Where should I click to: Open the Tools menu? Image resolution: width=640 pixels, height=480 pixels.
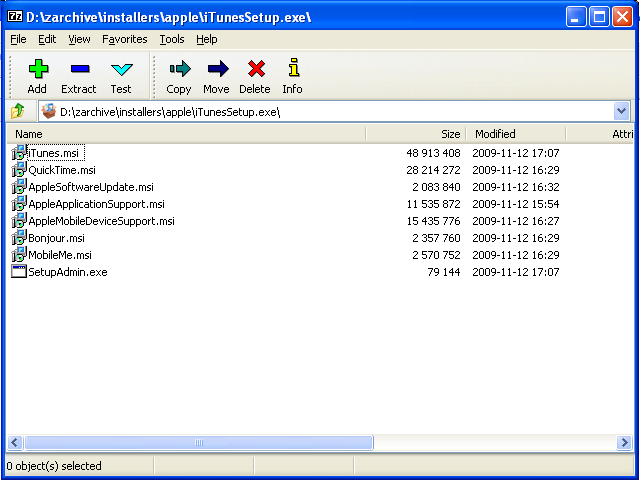172,39
